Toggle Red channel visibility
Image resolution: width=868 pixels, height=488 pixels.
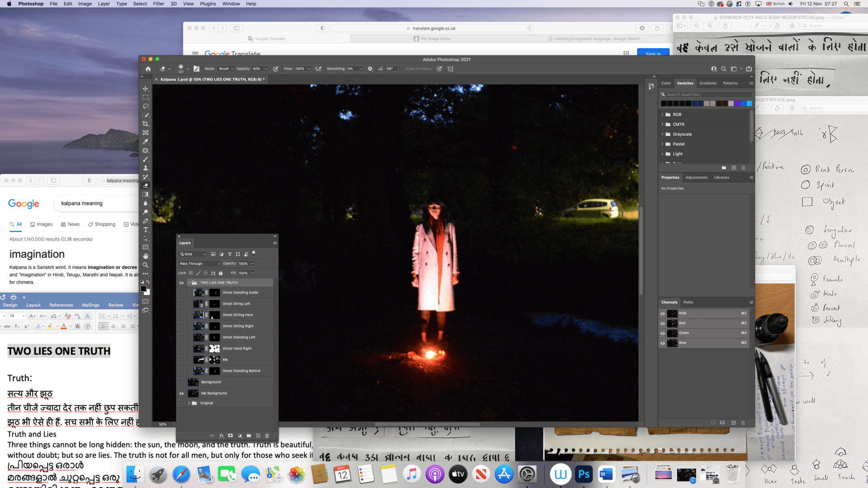coord(663,323)
